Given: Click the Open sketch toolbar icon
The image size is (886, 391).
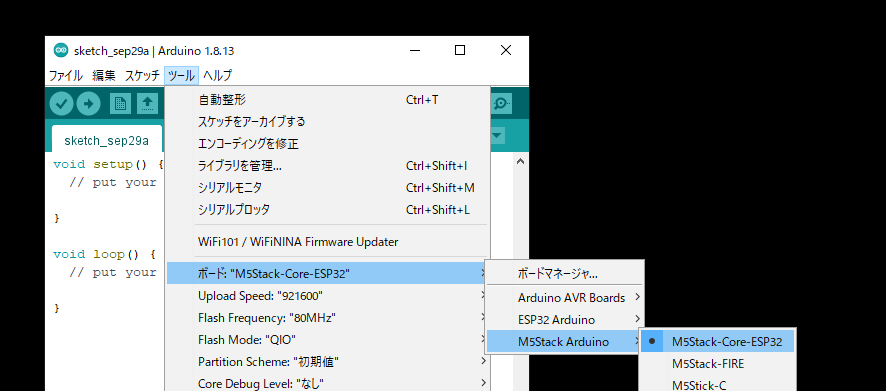Looking at the screenshot, I should pyautogui.click(x=147, y=103).
